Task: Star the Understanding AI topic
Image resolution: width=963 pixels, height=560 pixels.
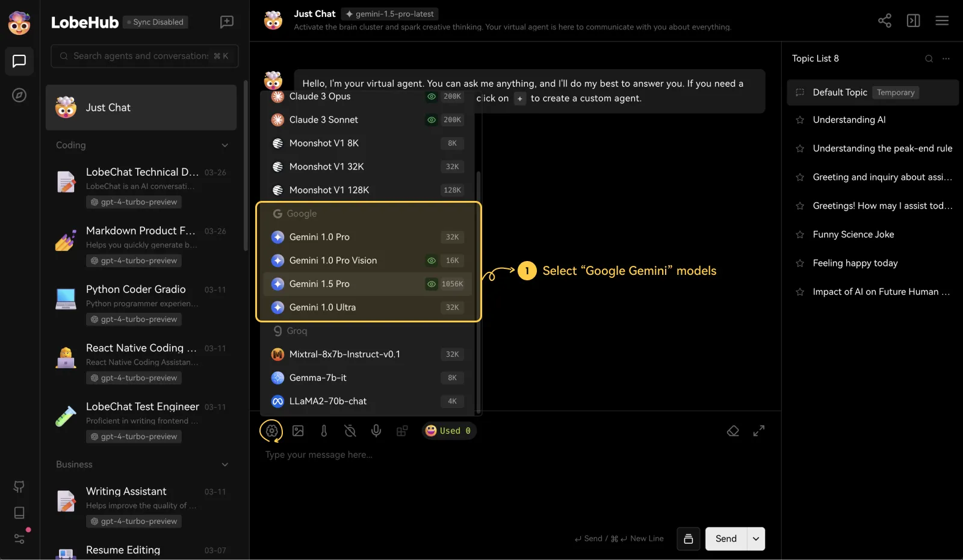Action: click(800, 120)
